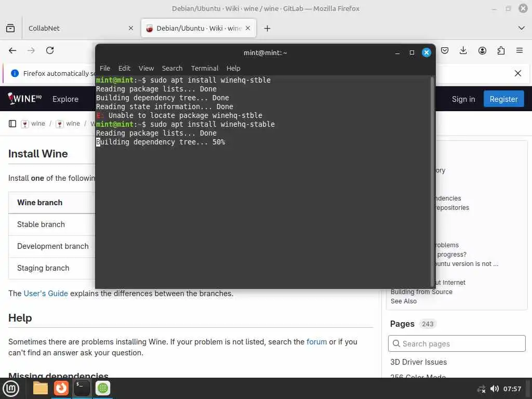Focus the Search pages input field
This screenshot has height=399, width=532.
point(457,344)
